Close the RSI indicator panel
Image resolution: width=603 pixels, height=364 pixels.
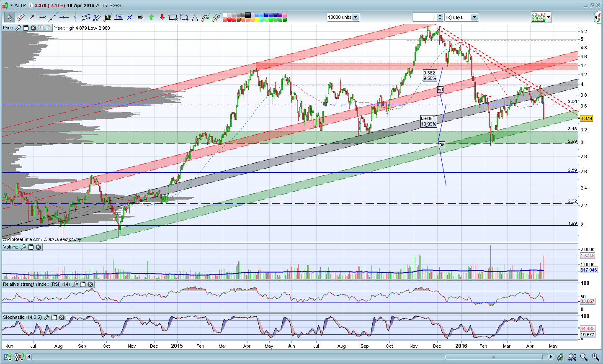[x=90, y=284]
